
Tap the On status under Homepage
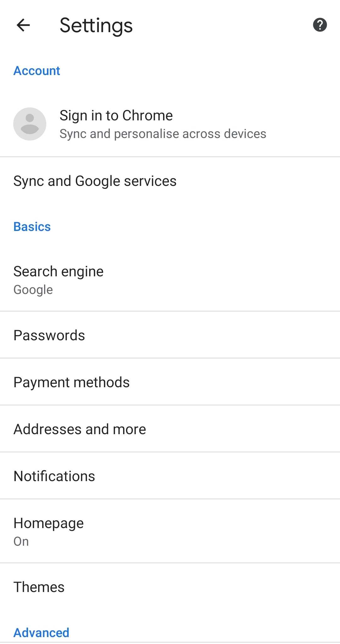21,542
